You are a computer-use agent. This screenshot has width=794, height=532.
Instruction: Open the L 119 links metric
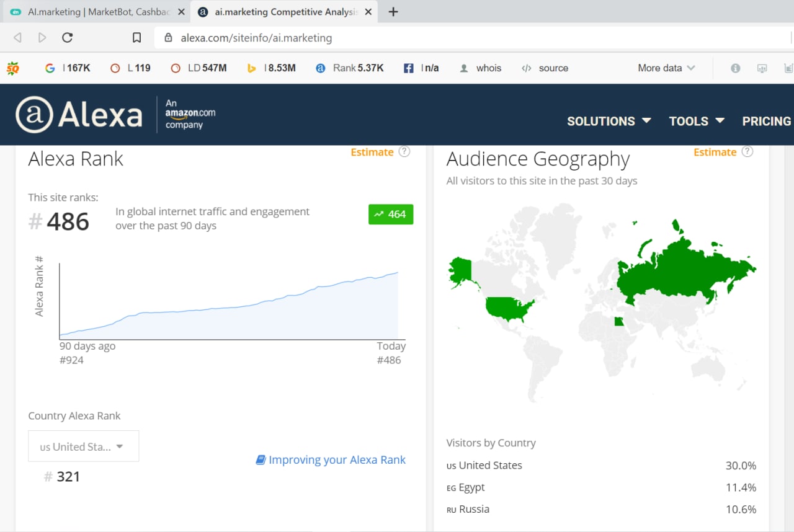130,68
